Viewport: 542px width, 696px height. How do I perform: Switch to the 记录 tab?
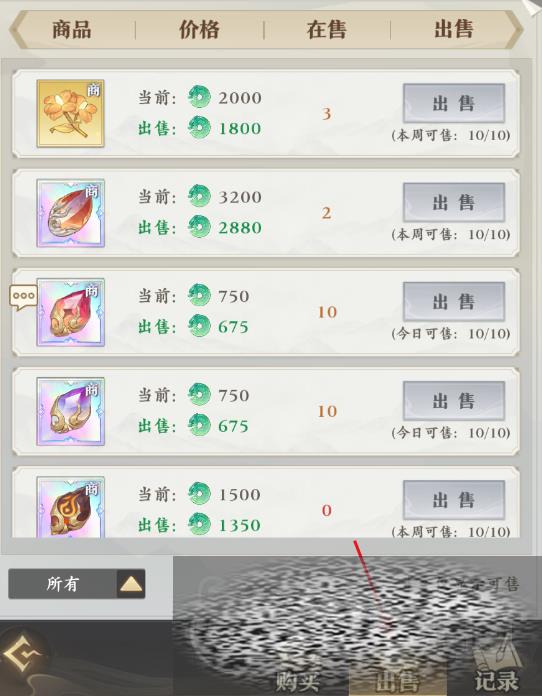pos(496,681)
